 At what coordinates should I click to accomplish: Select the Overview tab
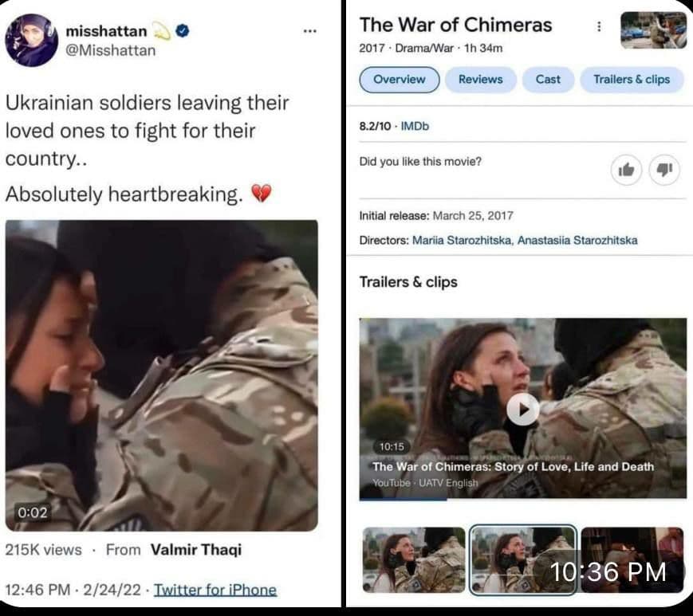tap(399, 80)
